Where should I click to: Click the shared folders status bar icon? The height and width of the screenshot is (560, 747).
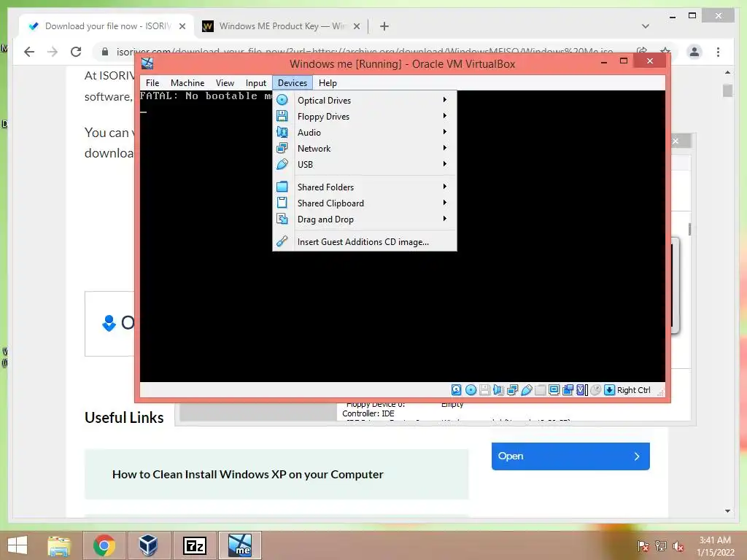coord(541,390)
